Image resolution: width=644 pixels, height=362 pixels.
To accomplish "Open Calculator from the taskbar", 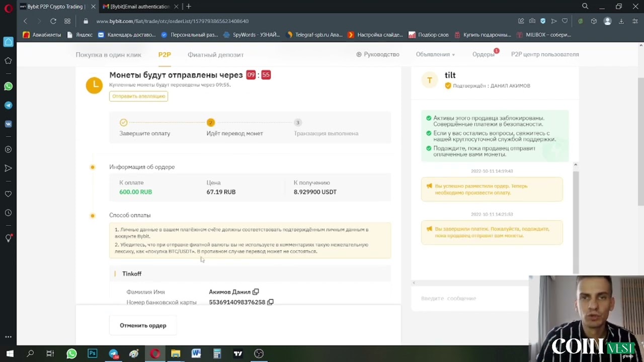I will (x=217, y=353).
